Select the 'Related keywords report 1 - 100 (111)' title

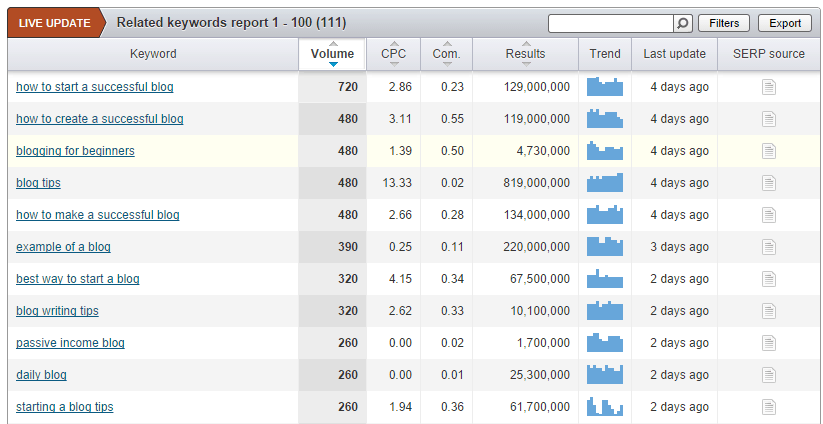coord(231,23)
